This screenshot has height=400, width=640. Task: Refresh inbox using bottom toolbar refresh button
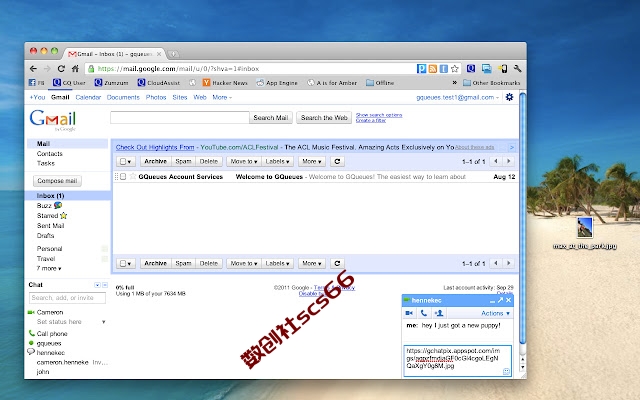(x=337, y=264)
